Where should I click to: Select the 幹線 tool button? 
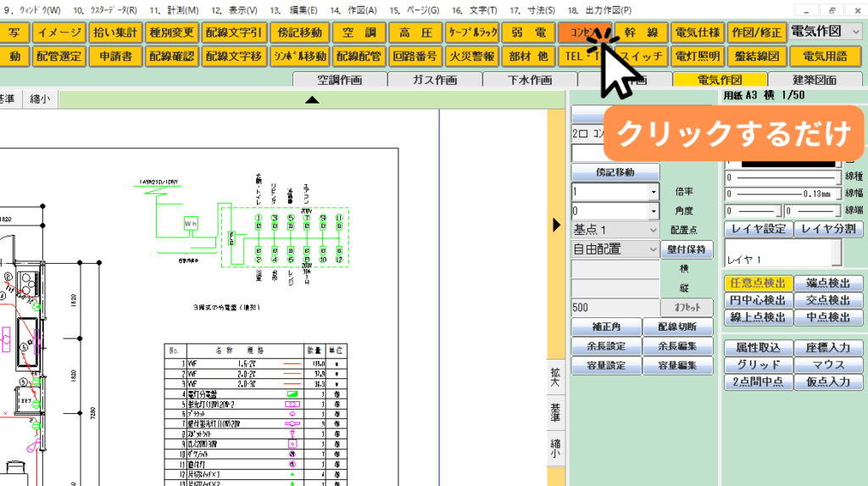(641, 33)
